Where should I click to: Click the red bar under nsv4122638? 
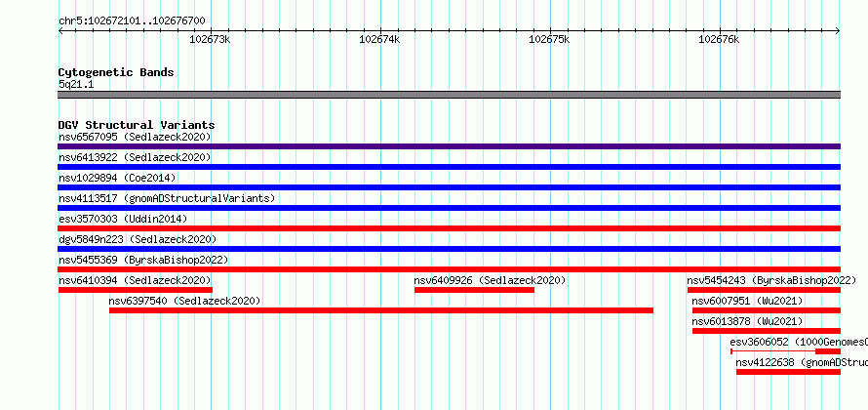point(788,372)
